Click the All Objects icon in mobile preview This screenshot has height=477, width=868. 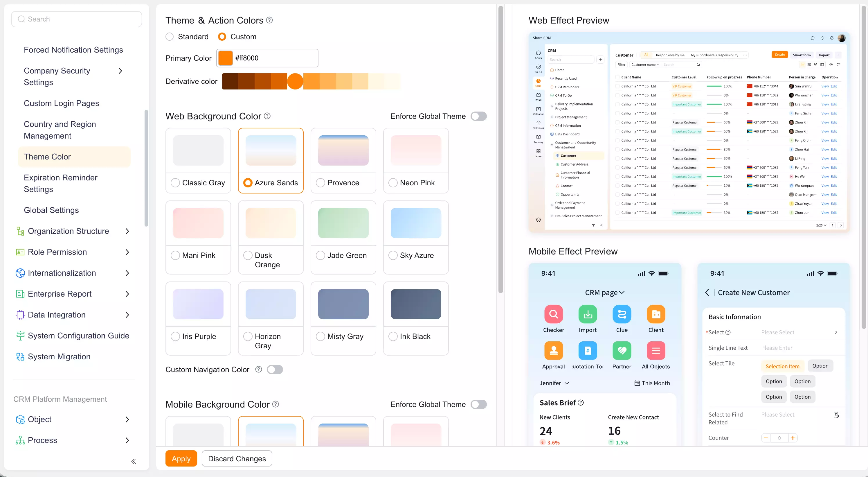(x=656, y=350)
